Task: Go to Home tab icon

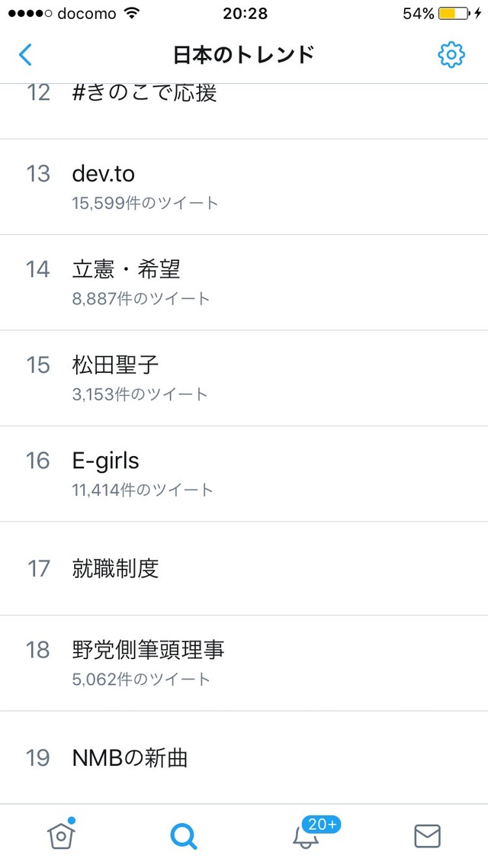Action: 61,834
